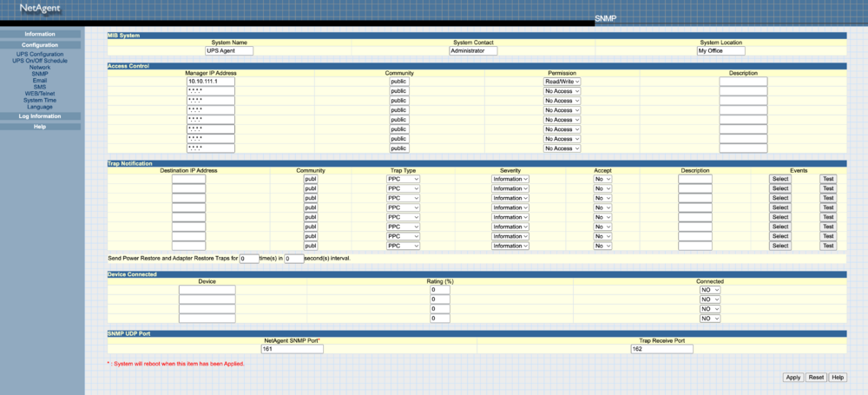Open the Email settings link
This screenshot has height=395, width=868.
(40, 81)
